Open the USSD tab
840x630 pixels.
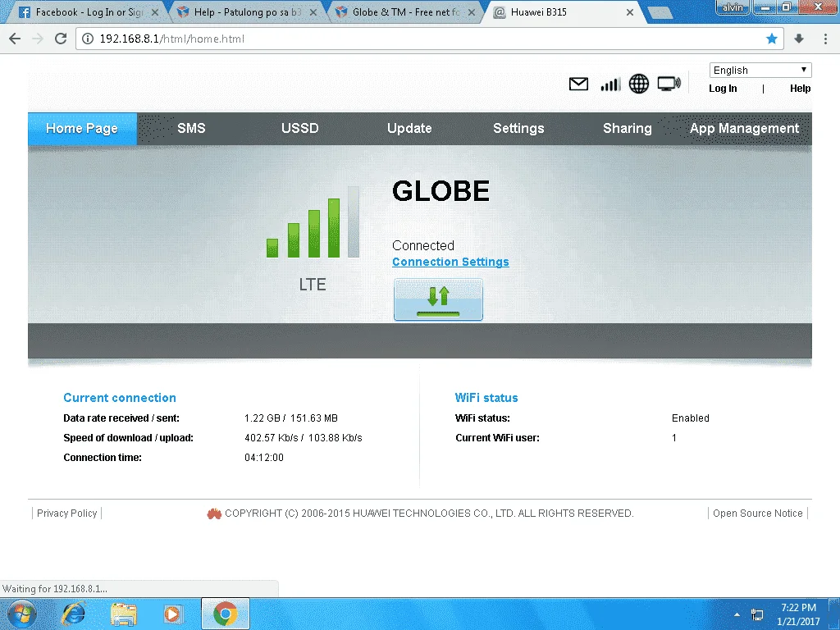coord(300,129)
